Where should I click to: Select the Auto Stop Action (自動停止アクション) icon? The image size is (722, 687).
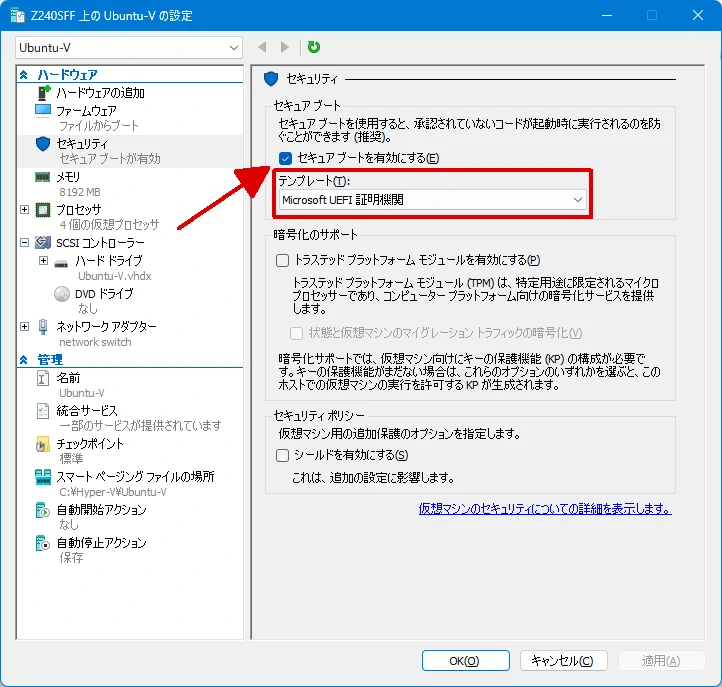click(x=43, y=543)
